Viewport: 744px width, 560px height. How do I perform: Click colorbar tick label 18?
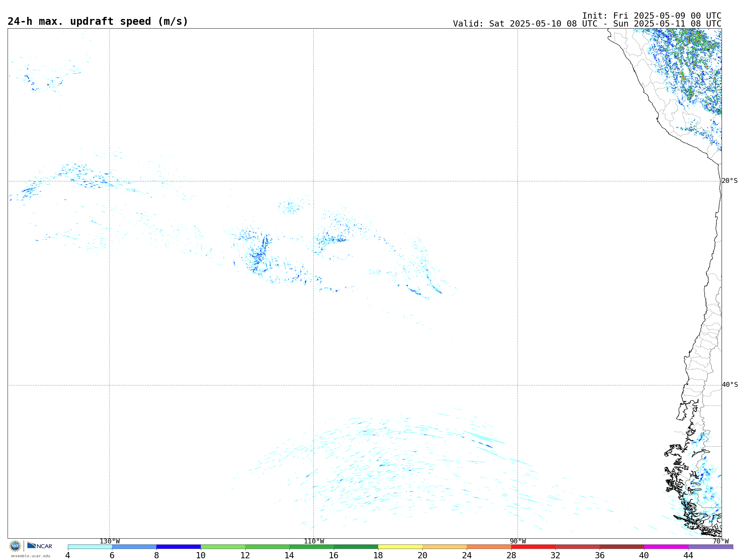(378, 556)
